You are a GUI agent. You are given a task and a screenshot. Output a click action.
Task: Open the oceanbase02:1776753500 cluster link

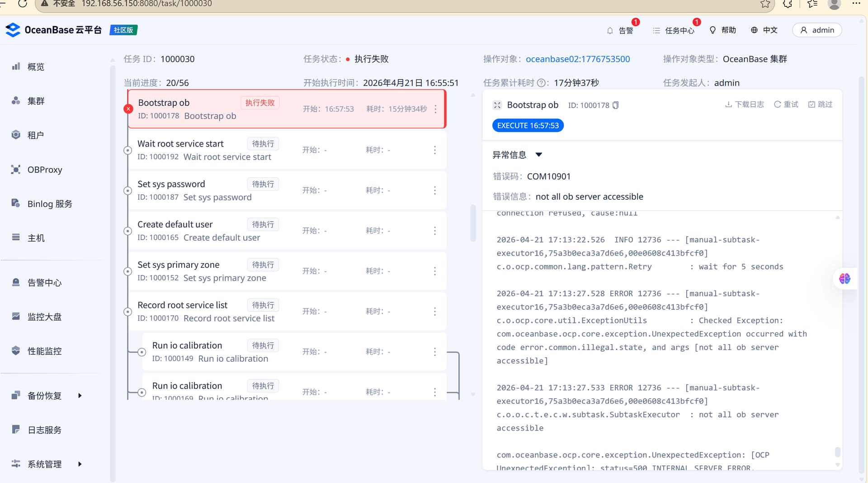tap(578, 59)
